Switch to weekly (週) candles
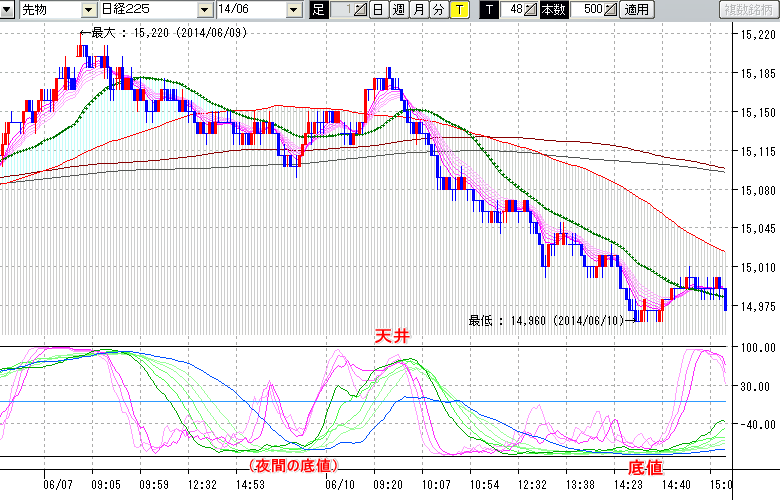 (398, 10)
